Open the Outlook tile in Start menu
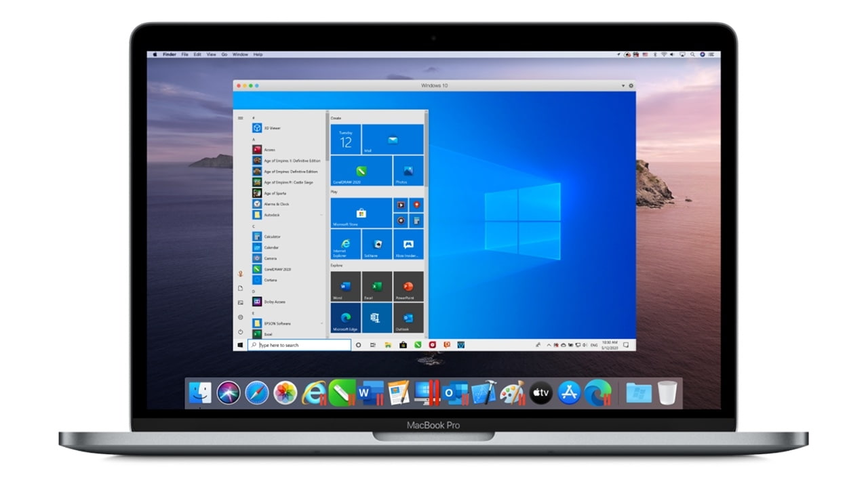 (x=409, y=318)
